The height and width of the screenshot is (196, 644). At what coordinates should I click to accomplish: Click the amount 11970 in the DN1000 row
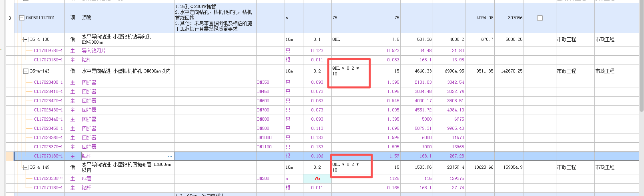tap(458, 138)
